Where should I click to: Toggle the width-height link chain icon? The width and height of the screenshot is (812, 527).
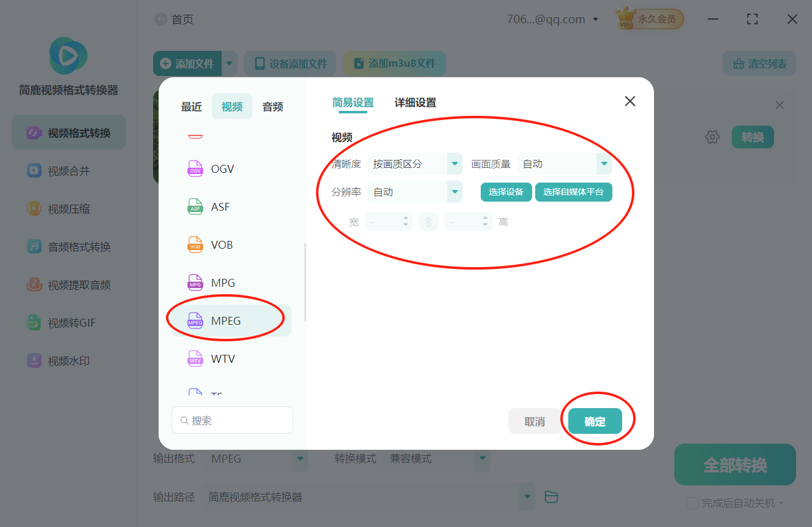[428, 221]
